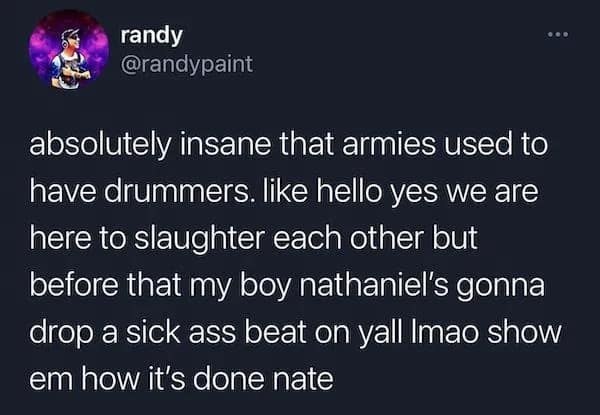600x415 pixels.
Task: Click the display name randy
Action: (152, 36)
